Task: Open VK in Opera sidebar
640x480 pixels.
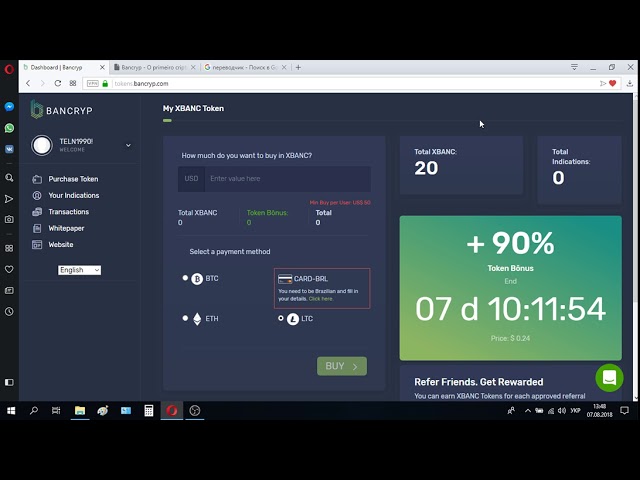Action: click(9, 149)
